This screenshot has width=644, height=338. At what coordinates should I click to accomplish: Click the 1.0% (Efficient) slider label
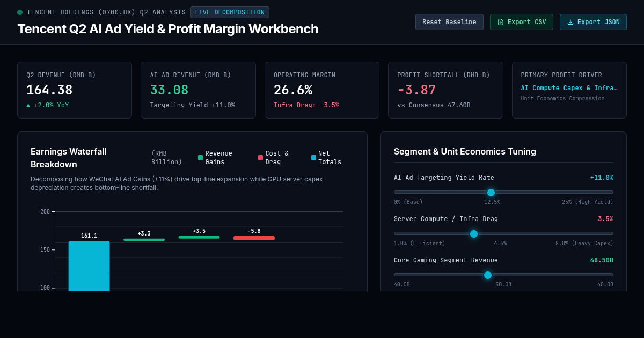[x=420, y=244]
